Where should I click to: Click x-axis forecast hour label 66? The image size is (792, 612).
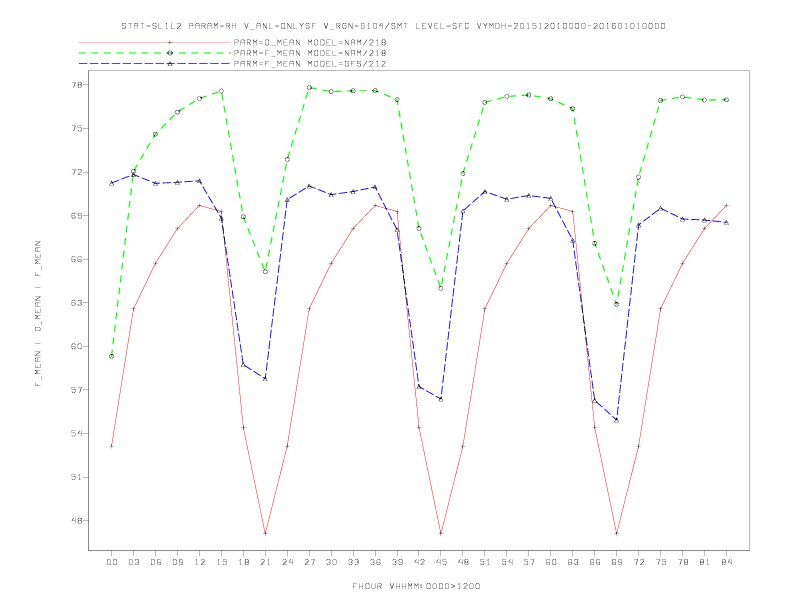point(595,562)
